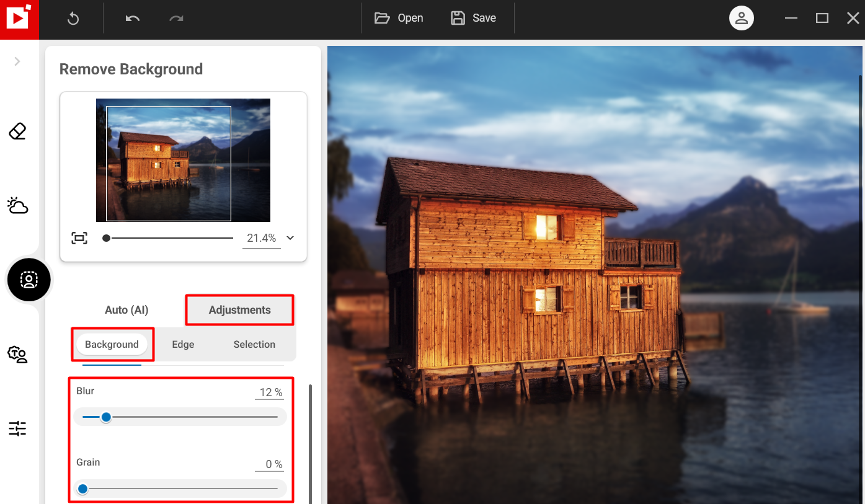This screenshot has width=865, height=504.
Task: Save the edited image
Action: (473, 18)
